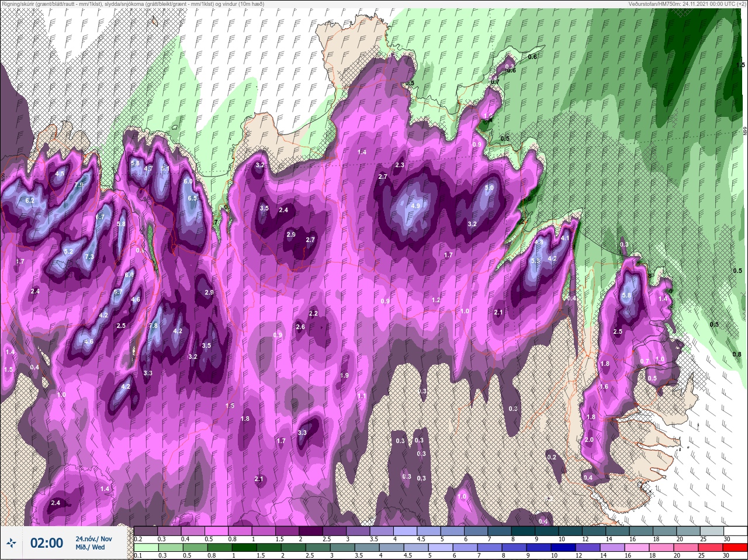Click the 7.8 precipitation value on the map

tap(154, 326)
